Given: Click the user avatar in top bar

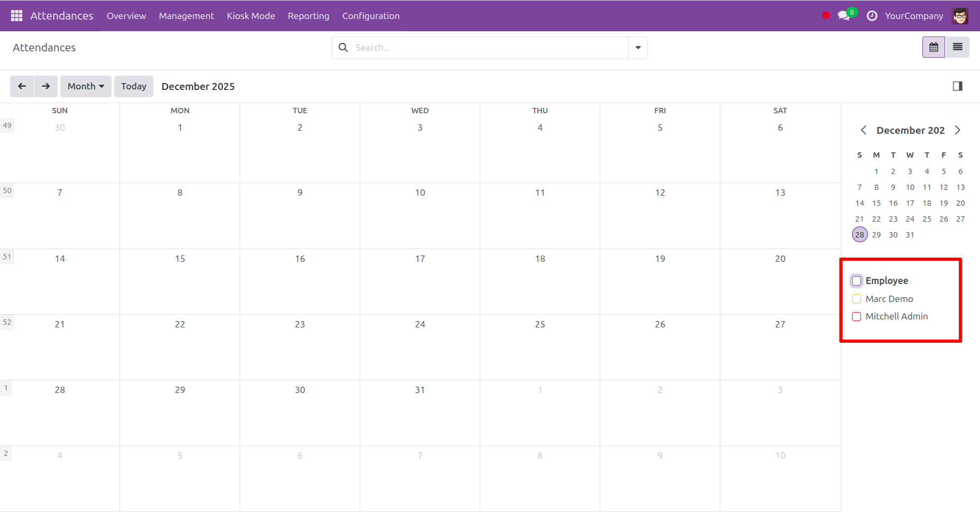Looking at the screenshot, I should (960, 16).
